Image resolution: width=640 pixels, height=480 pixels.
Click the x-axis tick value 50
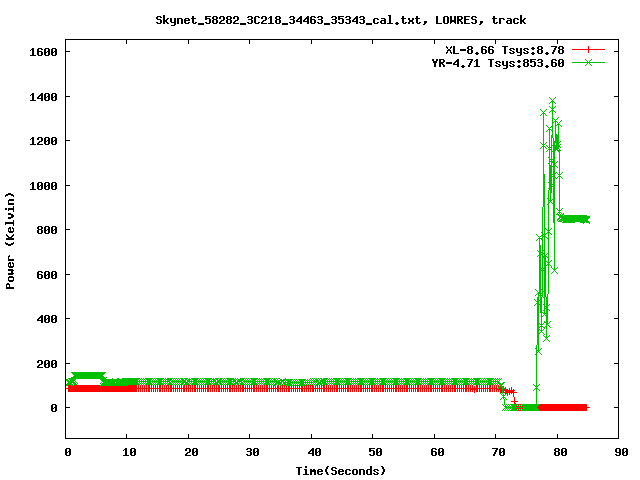(376, 452)
